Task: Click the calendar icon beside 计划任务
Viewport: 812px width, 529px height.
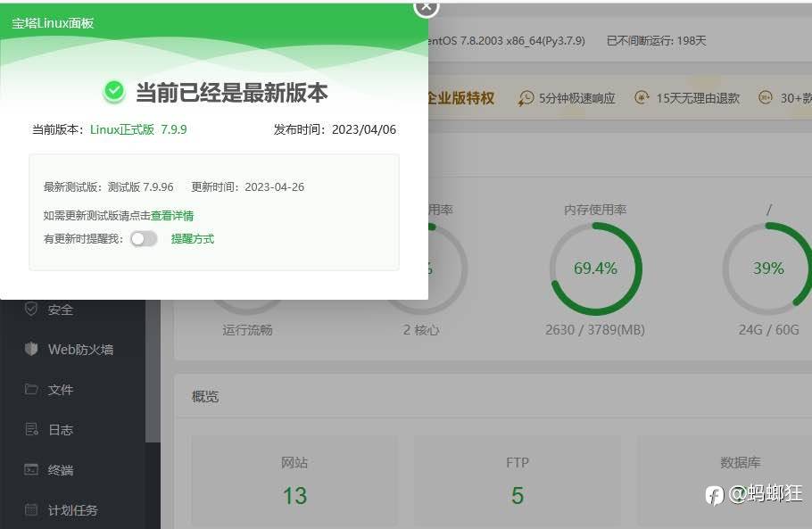Action: [31, 510]
